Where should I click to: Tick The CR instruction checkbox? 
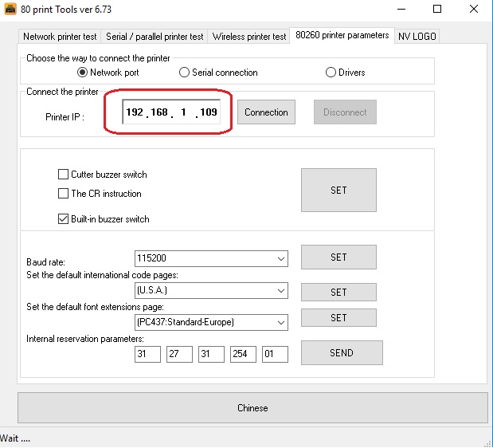(x=64, y=194)
